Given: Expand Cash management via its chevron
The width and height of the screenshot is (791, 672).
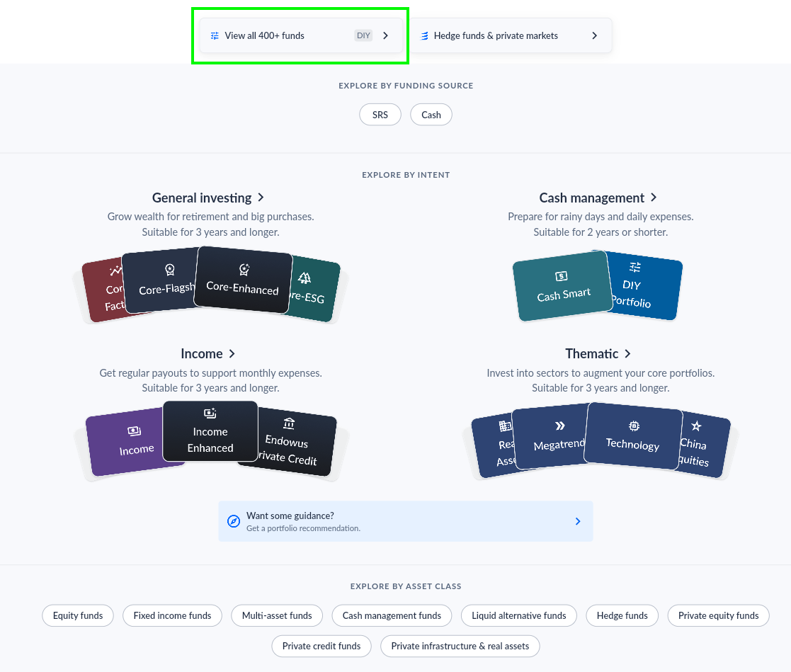Looking at the screenshot, I should [654, 198].
